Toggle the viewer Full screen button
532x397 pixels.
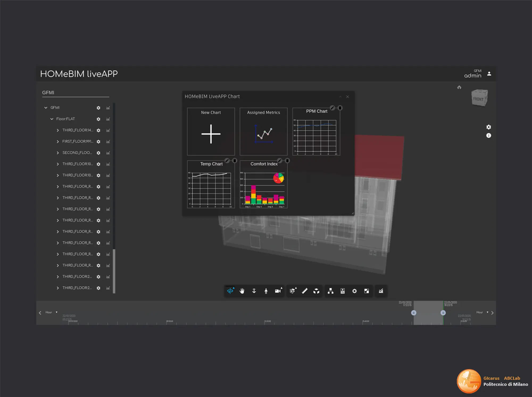coord(367,291)
